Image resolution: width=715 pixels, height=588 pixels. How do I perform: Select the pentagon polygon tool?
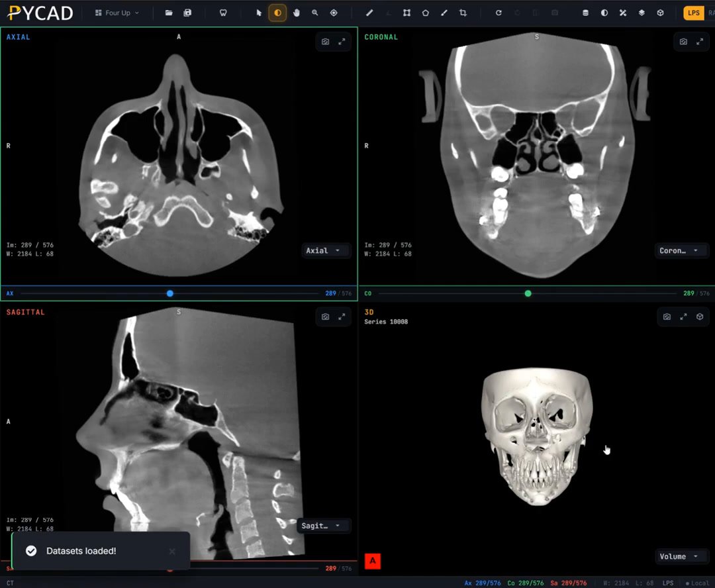pos(426,13)
